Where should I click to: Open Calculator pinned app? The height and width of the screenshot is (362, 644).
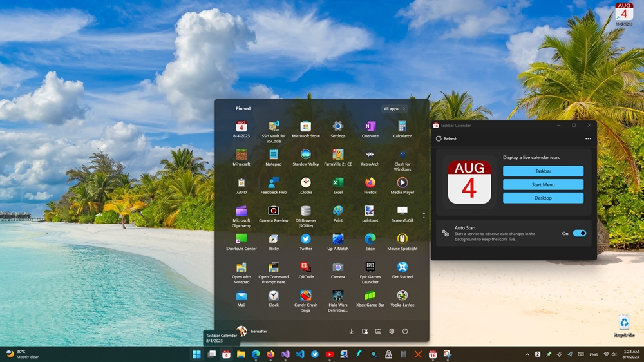tap(402, 129)
